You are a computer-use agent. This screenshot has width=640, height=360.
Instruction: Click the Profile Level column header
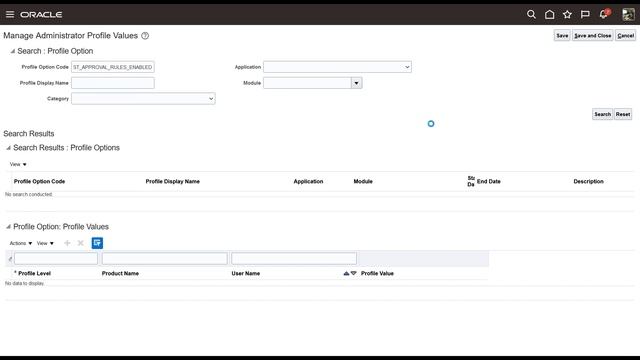(x=34, y=273)
